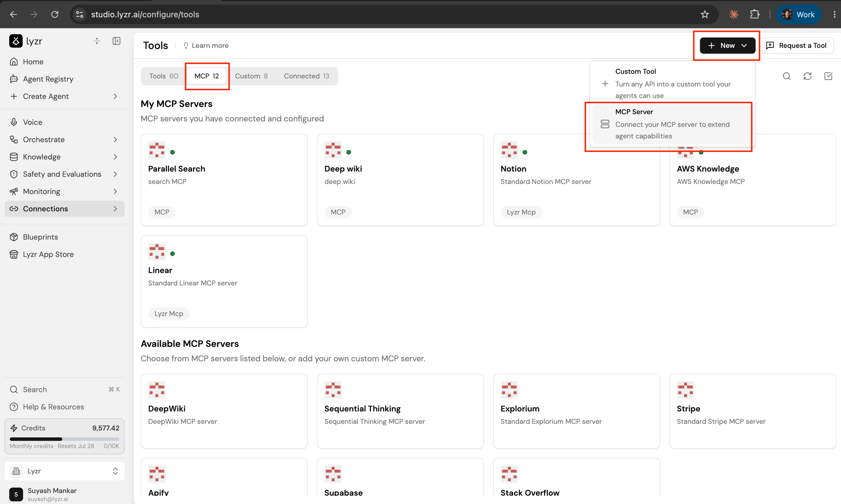The height and width of the screenshot is (504, 841).
Task: Expand Knowledge submenu
Action: coord(115,157)
